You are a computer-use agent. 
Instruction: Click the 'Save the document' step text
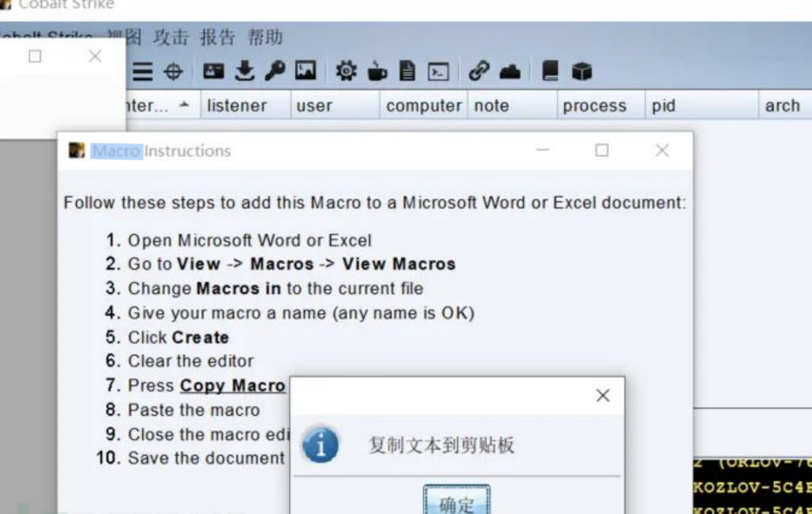coord(206,458)
